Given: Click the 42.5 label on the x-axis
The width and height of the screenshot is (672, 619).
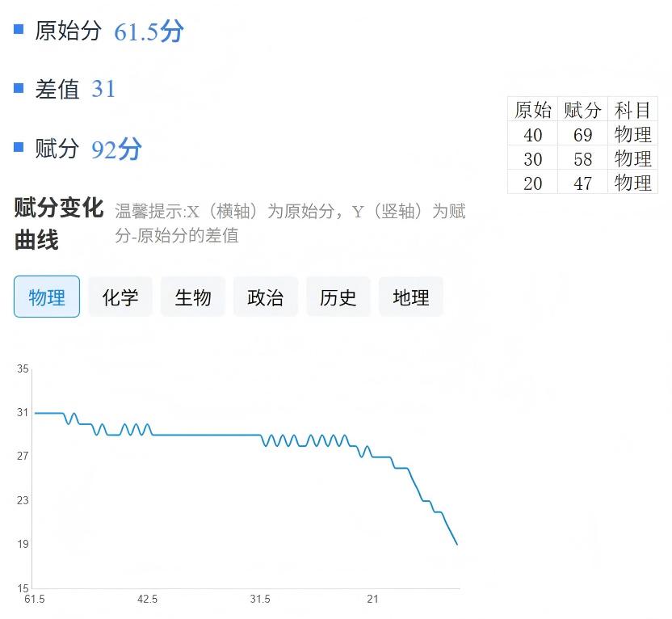Looking at the screenshot, I should tap(147, 600).
